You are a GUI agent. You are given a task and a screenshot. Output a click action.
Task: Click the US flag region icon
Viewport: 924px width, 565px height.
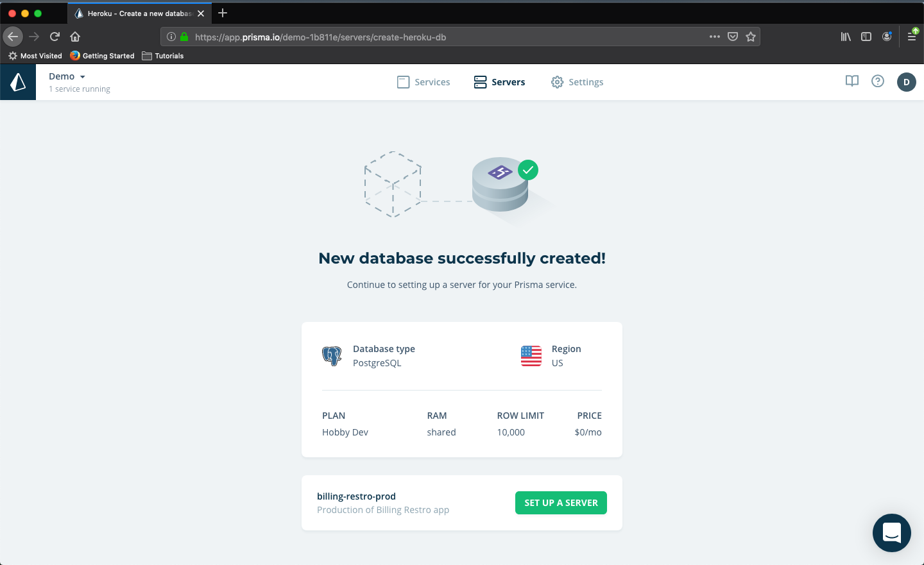coord(531,356)
